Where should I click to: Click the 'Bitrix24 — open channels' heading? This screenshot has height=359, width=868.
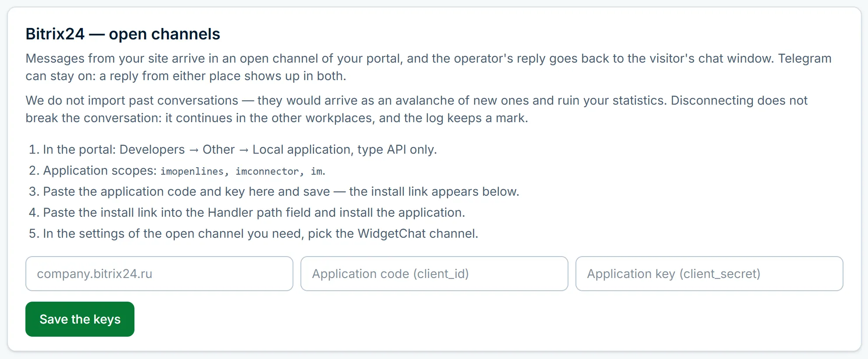pyautogui.click(x=123, y=34)
